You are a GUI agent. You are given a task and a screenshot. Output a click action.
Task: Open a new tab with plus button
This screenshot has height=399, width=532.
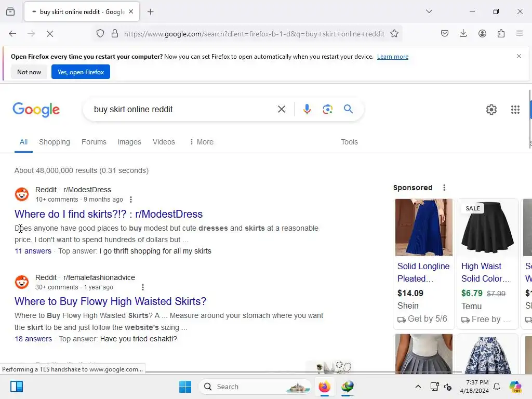click(x=150, y=12)
